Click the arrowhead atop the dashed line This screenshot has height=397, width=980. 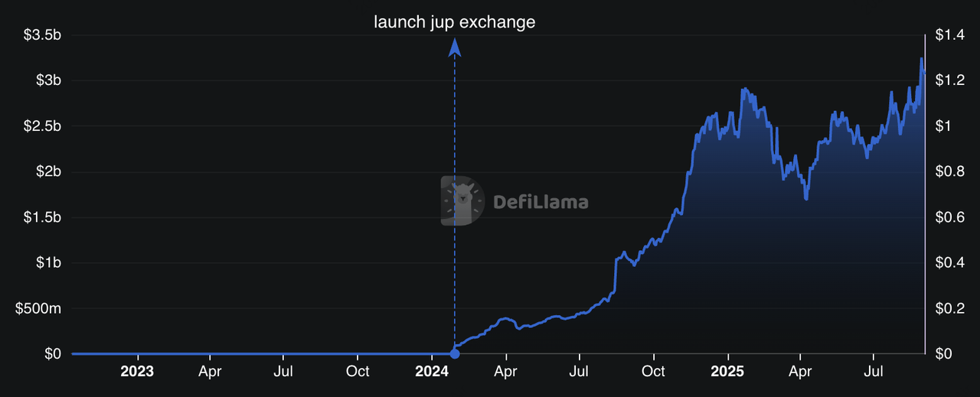455,47
